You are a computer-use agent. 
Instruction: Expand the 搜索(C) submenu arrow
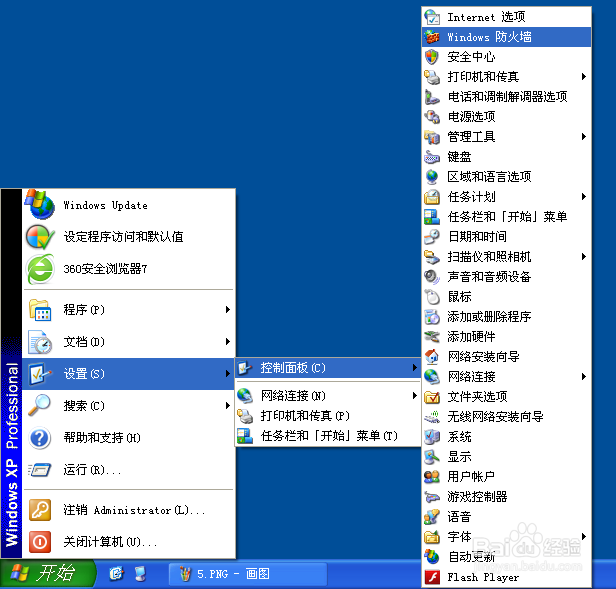(x=227, y=406)
